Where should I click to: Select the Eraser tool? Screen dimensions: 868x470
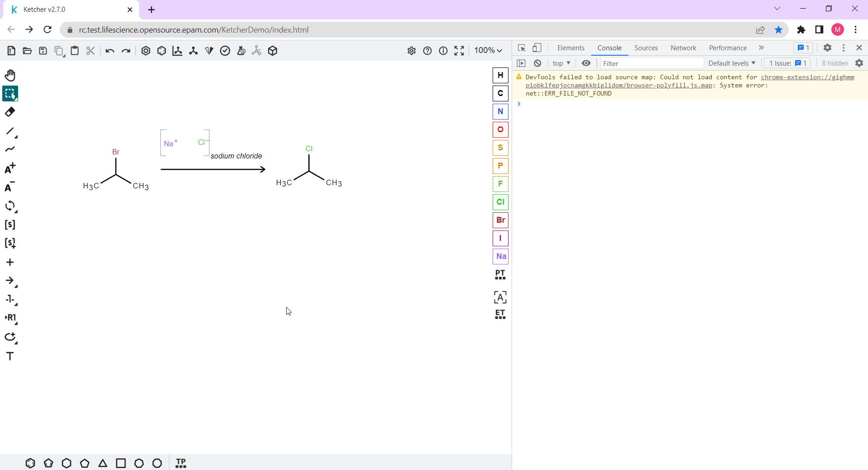[x=10, y=111]
